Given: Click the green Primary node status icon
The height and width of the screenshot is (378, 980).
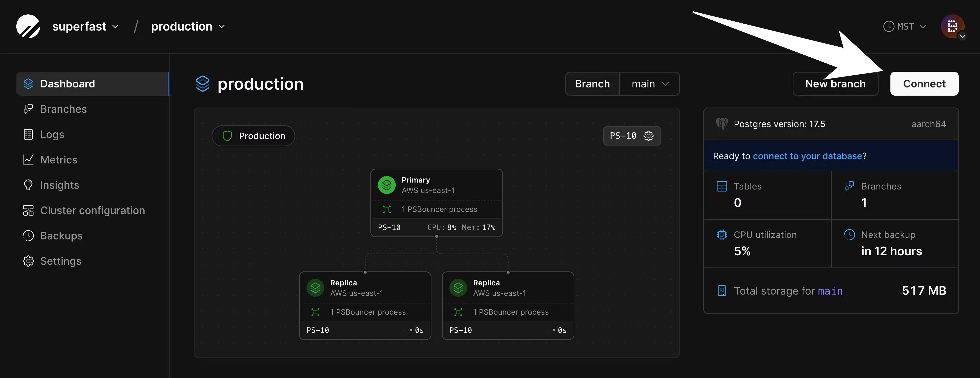Looking at the screenshot, I should [387, 185].
